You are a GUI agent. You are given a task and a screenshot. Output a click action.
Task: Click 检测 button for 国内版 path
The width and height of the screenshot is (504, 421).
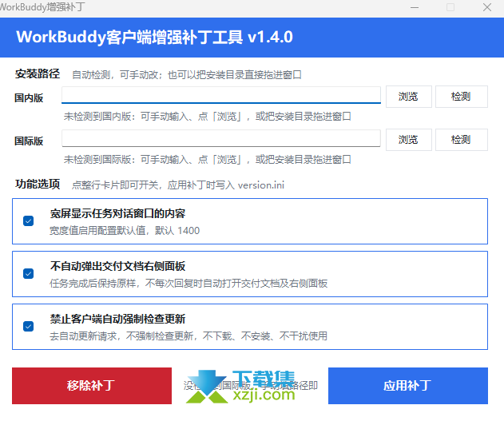(x=461, y=97)
